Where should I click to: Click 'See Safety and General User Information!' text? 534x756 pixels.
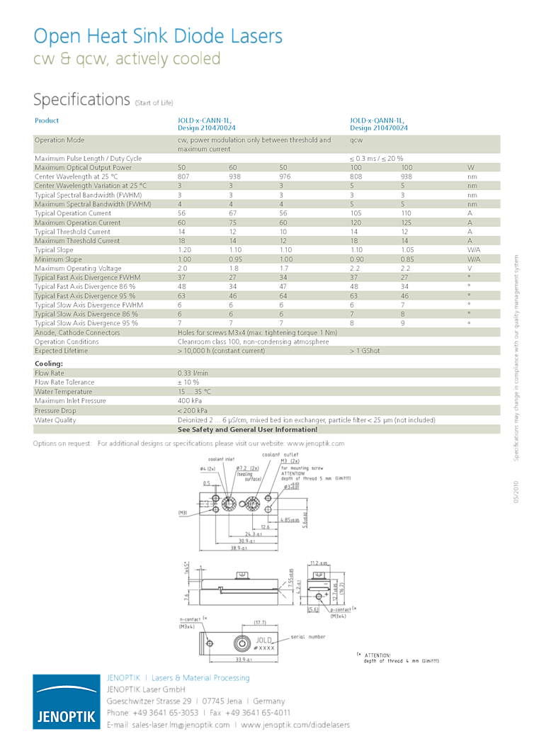(247, 429)
